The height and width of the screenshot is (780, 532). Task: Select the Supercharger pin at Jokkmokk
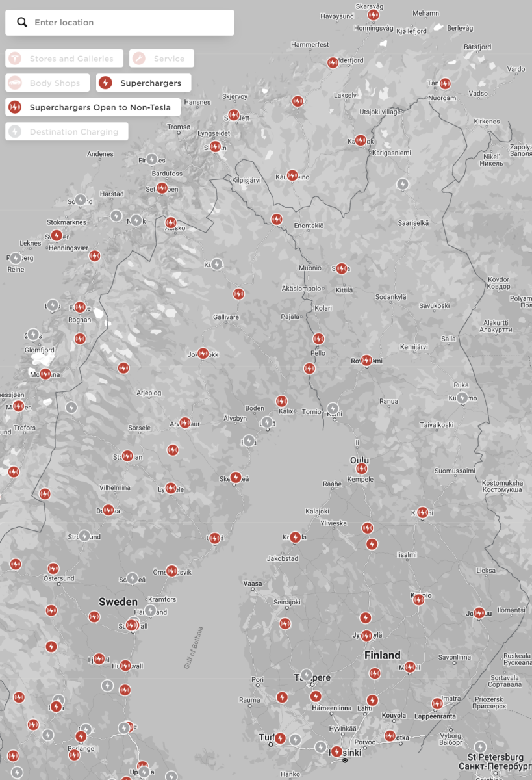[x=203, y=353]
